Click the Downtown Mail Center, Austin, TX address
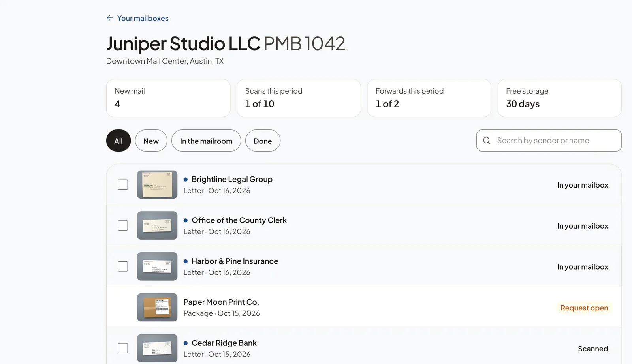This screenshot has height=364, width=632. [165, 61]
